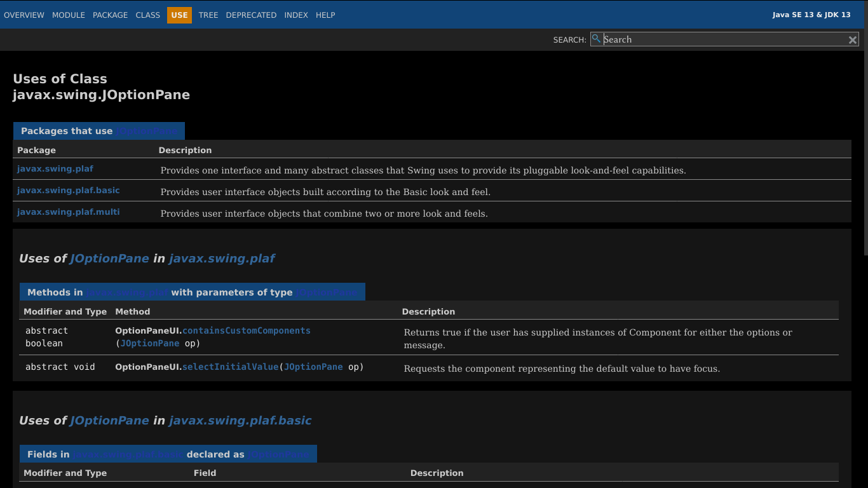Follow the Java SE 13 & JDK 13 link
Screen dimensions: 868x488
pos(811,15)
